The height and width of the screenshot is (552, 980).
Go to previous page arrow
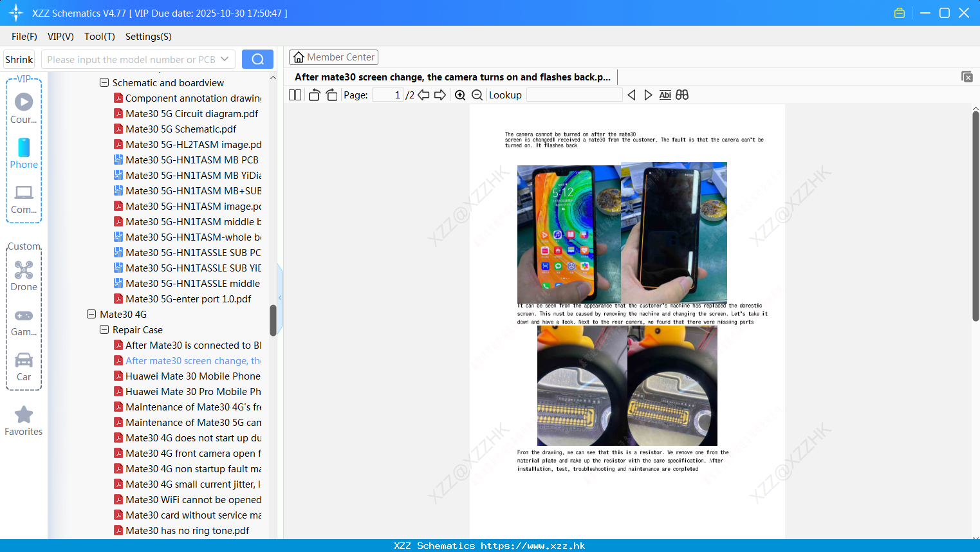(x=423, y=95)
